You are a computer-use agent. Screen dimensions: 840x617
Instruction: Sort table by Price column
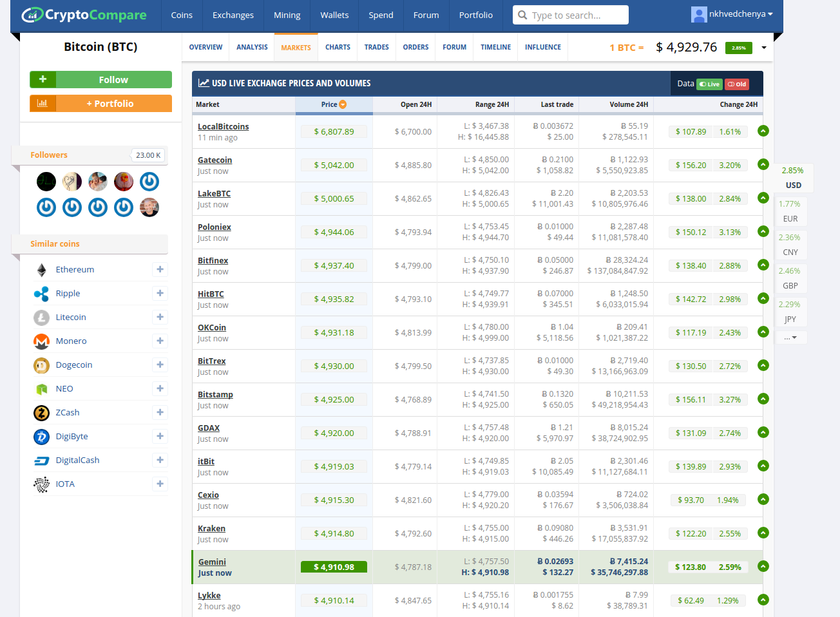coord(334,104)
